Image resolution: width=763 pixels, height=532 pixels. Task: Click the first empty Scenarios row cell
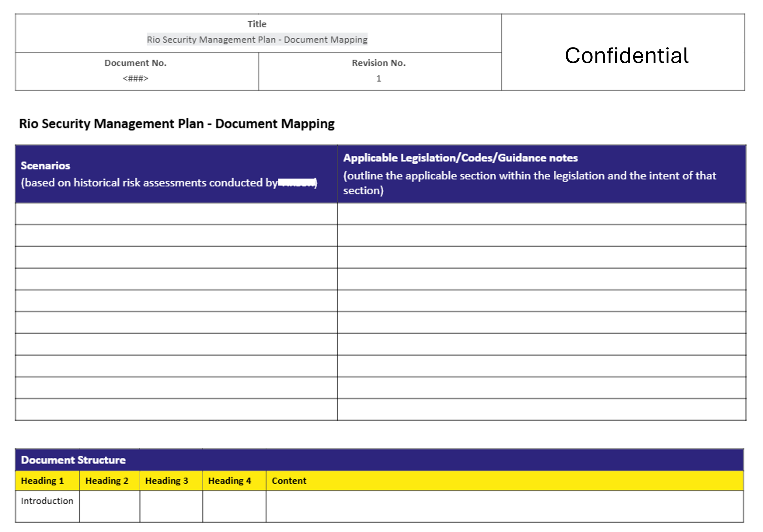(176, 214)
